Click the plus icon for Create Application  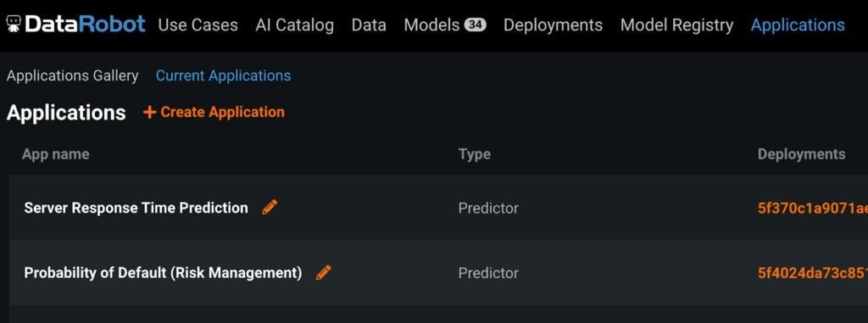click(149, 112)
